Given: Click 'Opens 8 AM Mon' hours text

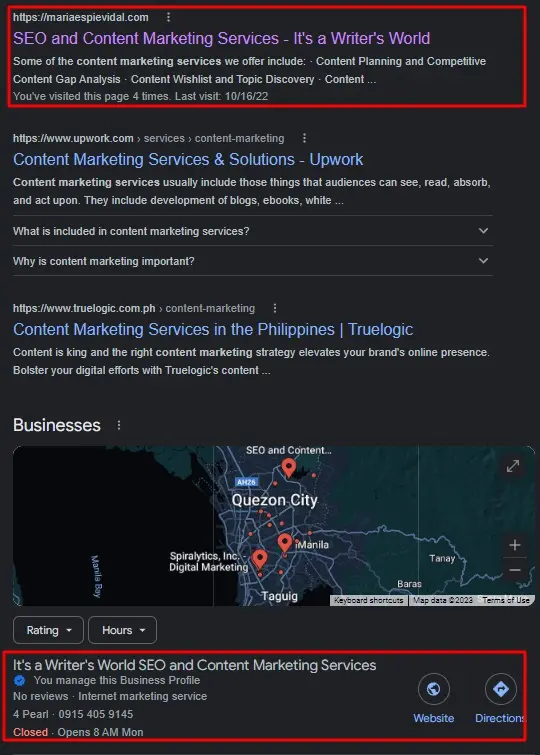Looking at the screenshot, I should click(100, 732).
